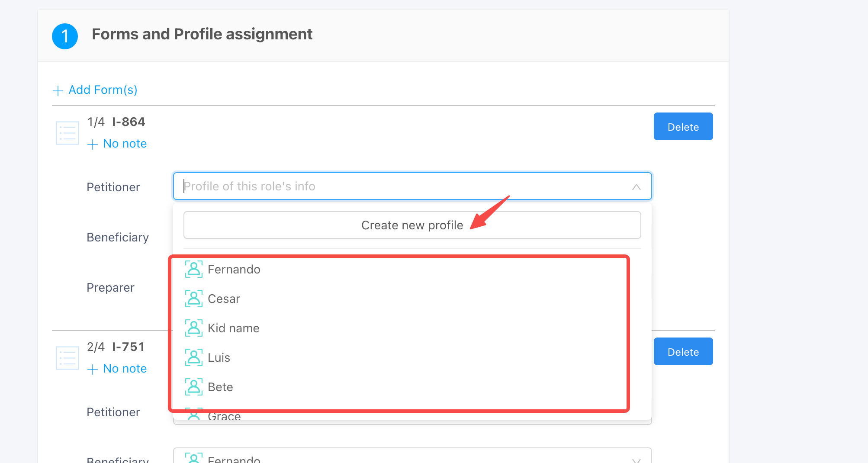Click the I-751 form document icon
The height and width of the screenshot is (463, 868).
pos(68,358)
